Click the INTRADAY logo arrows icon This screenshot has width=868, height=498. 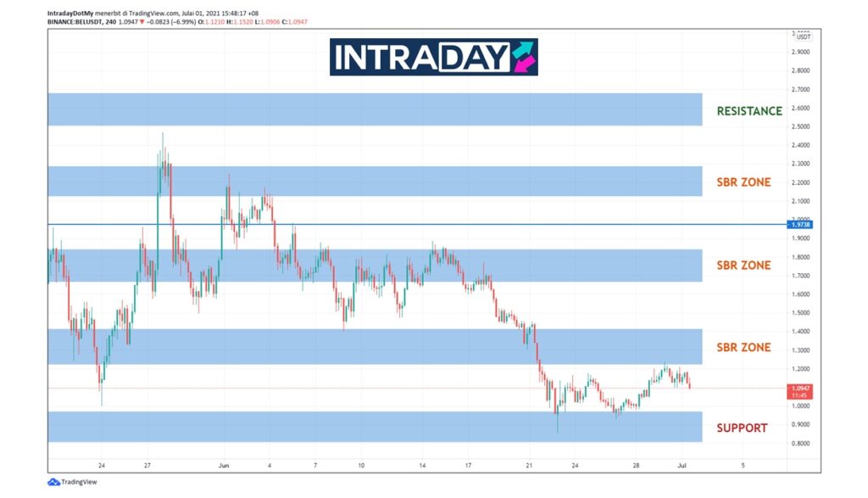point(522,57)
